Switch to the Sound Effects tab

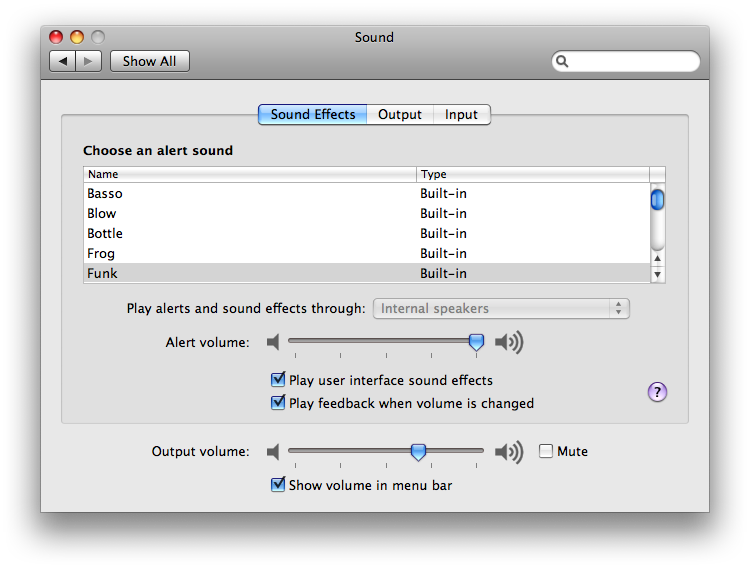pyautogui.click(x=313, y=115)
